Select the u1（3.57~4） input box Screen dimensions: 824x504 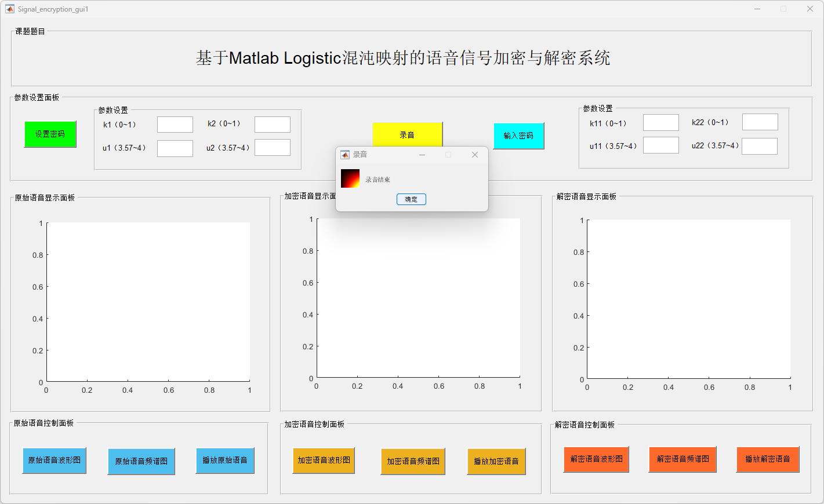coord(175,148)
